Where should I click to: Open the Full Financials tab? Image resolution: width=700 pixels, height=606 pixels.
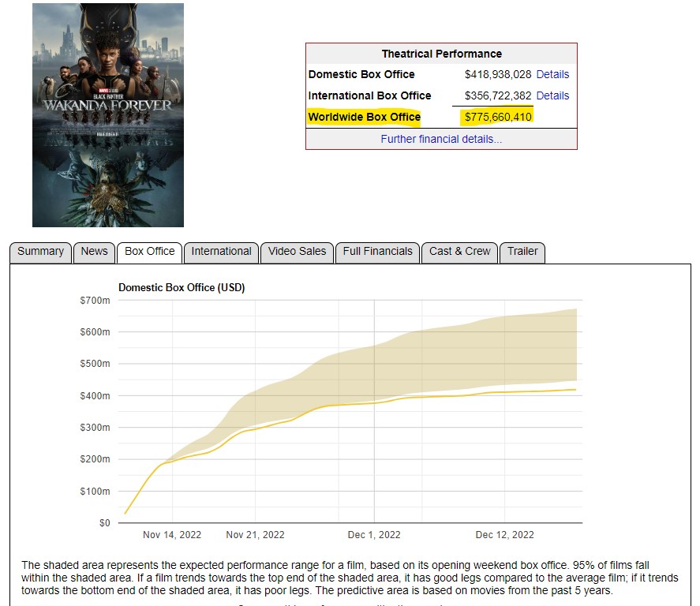click(378, 252)
